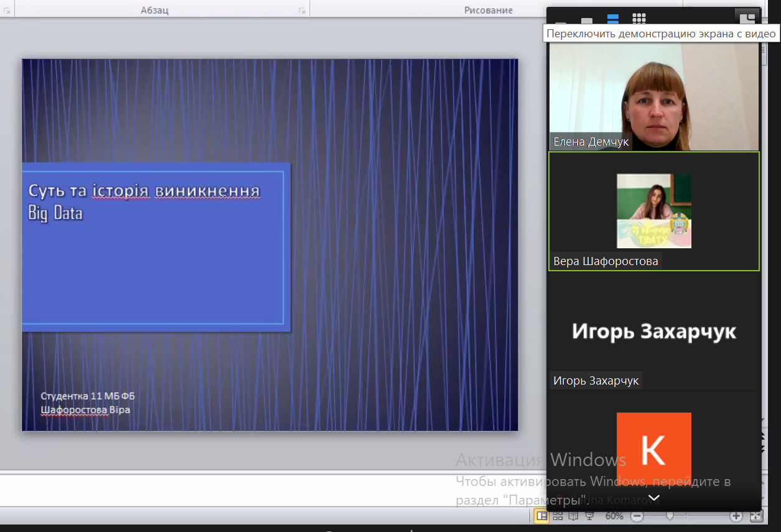Image resolution: width=781 pixels, height=532 pixels.
Task: Click zoom in plus button
Action: [736, 516]
